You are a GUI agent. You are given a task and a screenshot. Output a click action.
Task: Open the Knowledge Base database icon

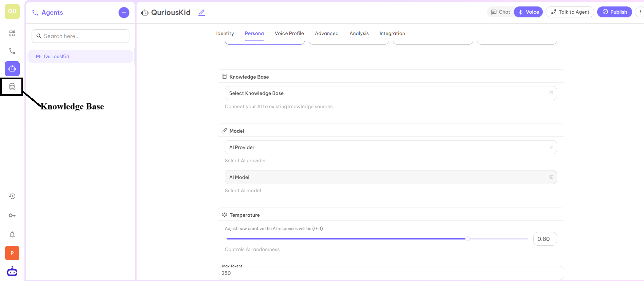pos(12,87)
